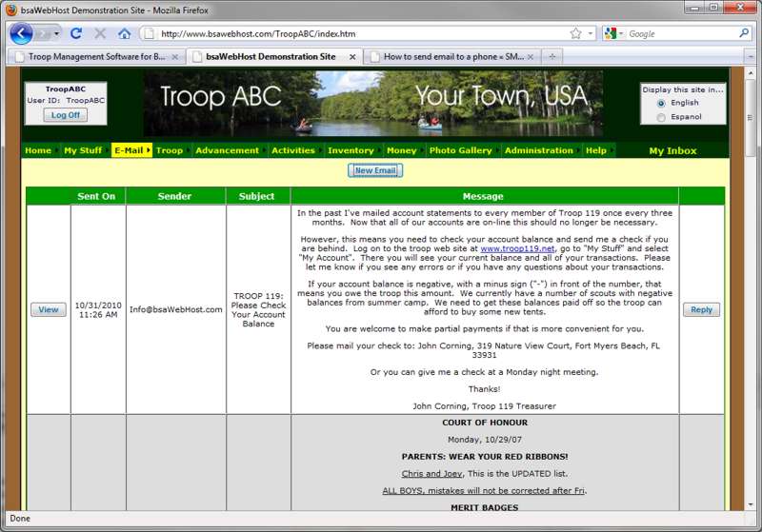762x532 pixels.
Task: Click the page scrollbar up arrow
Action: pos(751,73)
